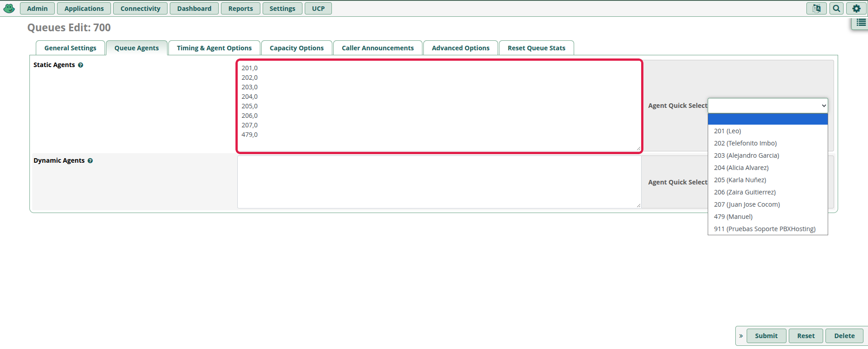Expand the action bar double-arrow icon

point(741,336)
